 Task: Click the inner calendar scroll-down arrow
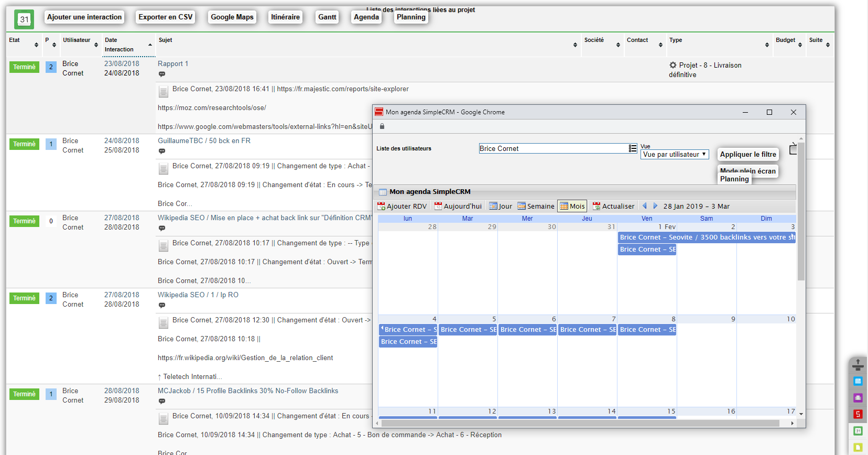click(x=801, y=414)
